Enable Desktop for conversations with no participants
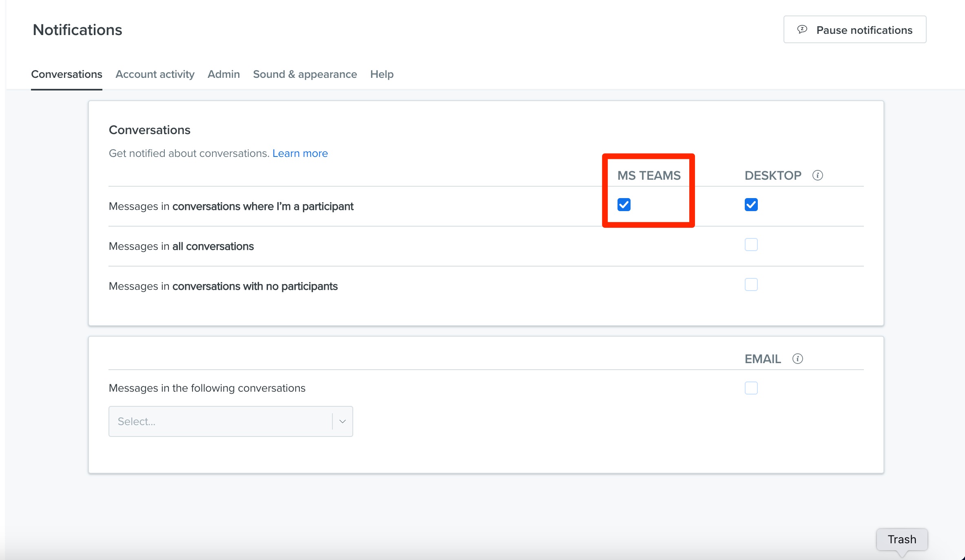This screenshot has height=560, width=965. (751, 284)
